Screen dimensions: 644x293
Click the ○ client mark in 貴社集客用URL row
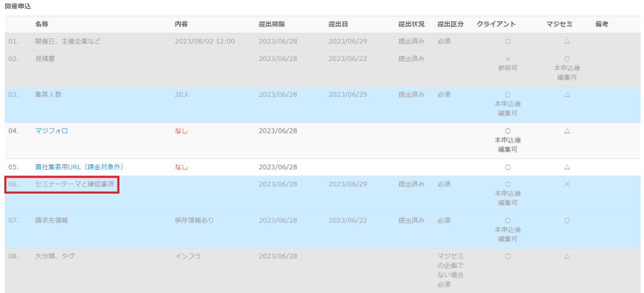click(508, 167)
